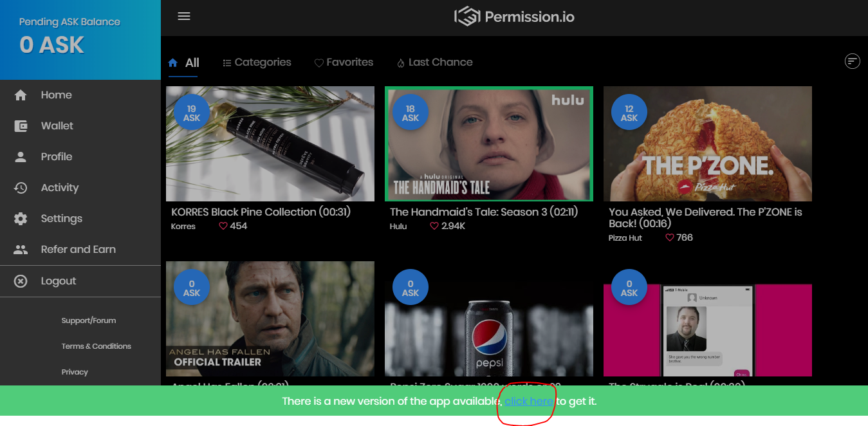Viewport: 868px width, 426px height.
Task: Select Logout in the sidebar
Action: tap(80, 281)
